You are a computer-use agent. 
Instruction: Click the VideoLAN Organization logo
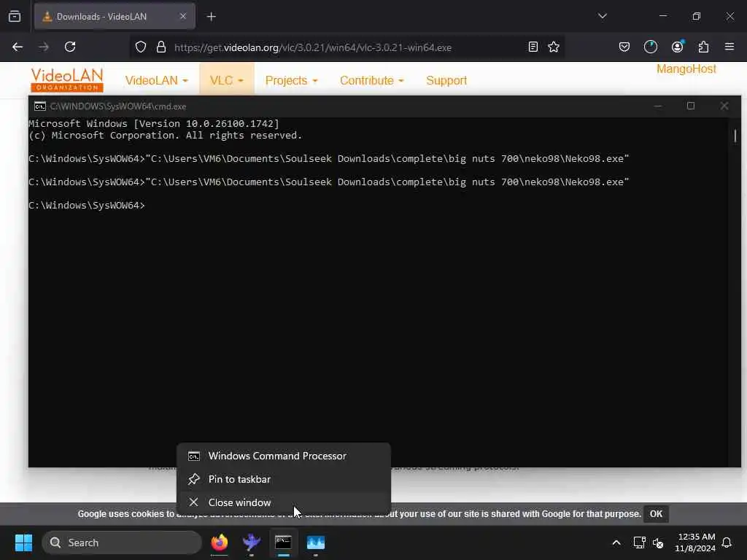coord(67,80)
